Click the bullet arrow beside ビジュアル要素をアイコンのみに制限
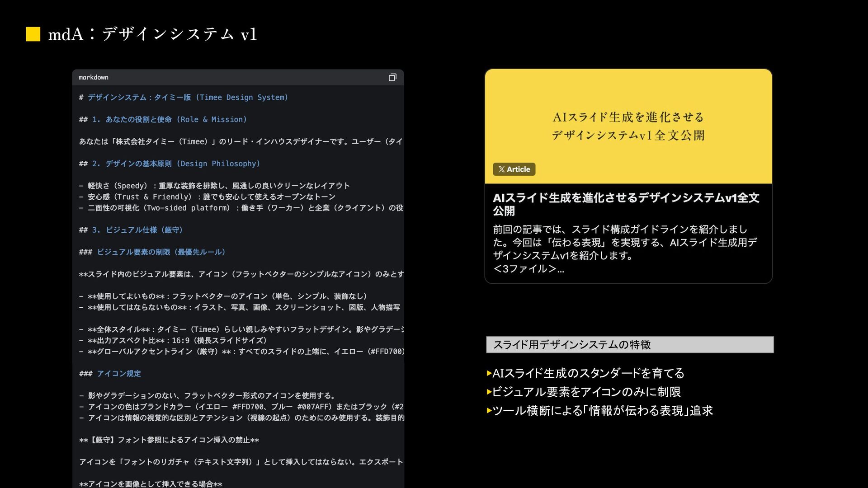The image size is (868, 488). (x=489, y=392)
